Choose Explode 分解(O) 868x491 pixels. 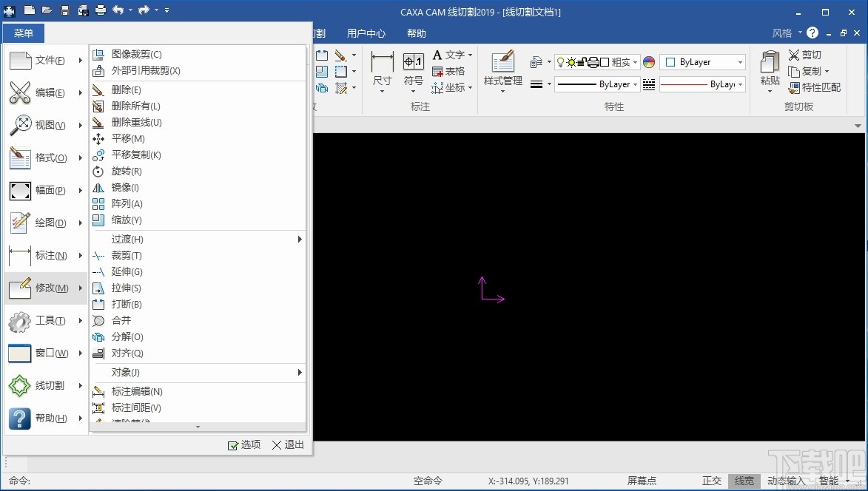pyautogui.click(x=198, y=336)
